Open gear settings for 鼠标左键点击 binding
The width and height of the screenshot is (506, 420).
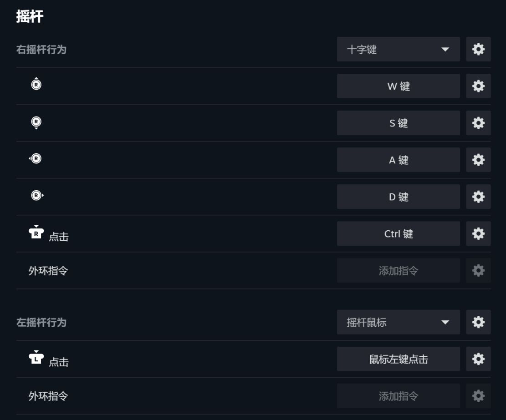[478, 359]
